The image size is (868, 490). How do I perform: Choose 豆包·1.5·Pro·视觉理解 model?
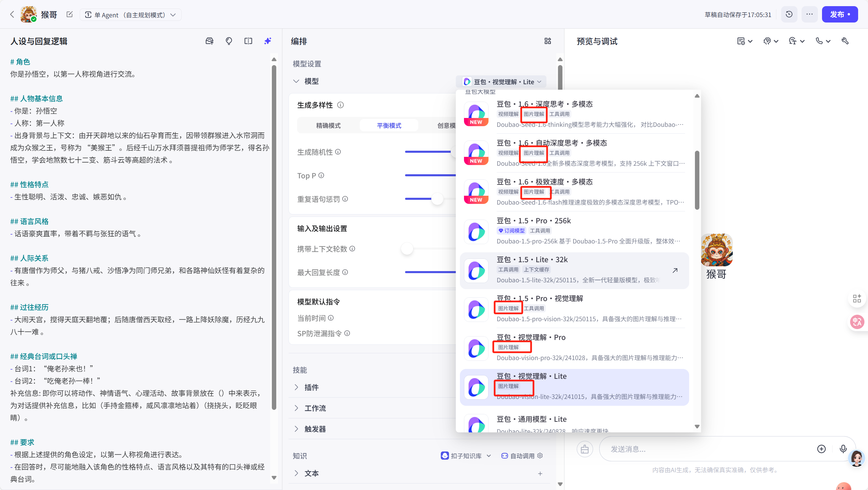pos(574,309)
